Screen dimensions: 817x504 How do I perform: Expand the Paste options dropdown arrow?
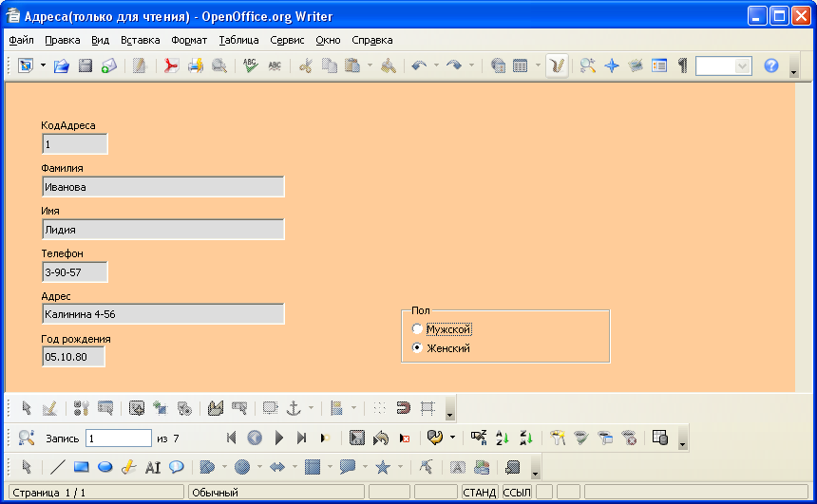click(370, 66)
